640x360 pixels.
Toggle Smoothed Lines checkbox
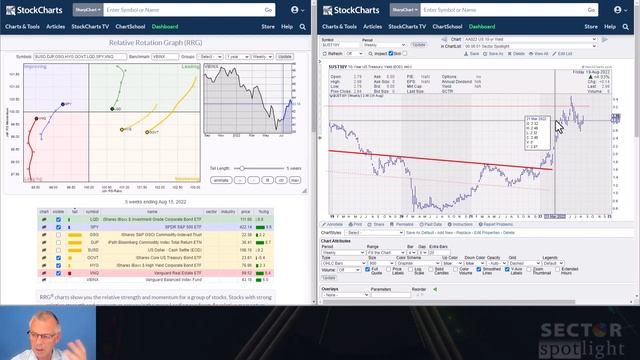tap(479, 269)
